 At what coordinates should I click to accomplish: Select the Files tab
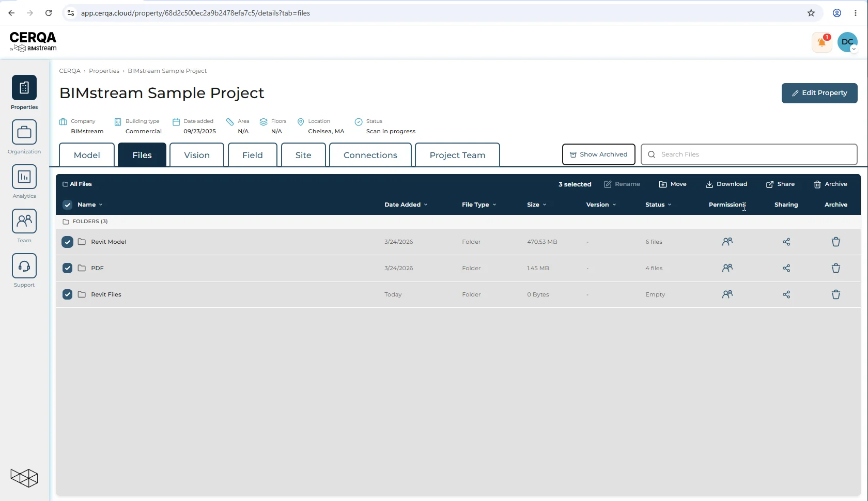[142, 155]
